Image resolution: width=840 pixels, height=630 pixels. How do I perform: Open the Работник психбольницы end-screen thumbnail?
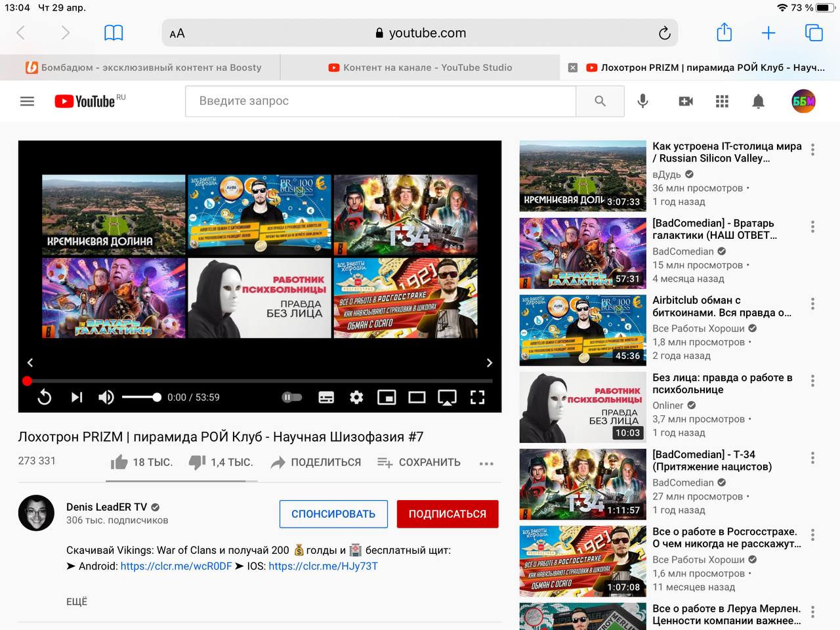(x=259, y=298)
